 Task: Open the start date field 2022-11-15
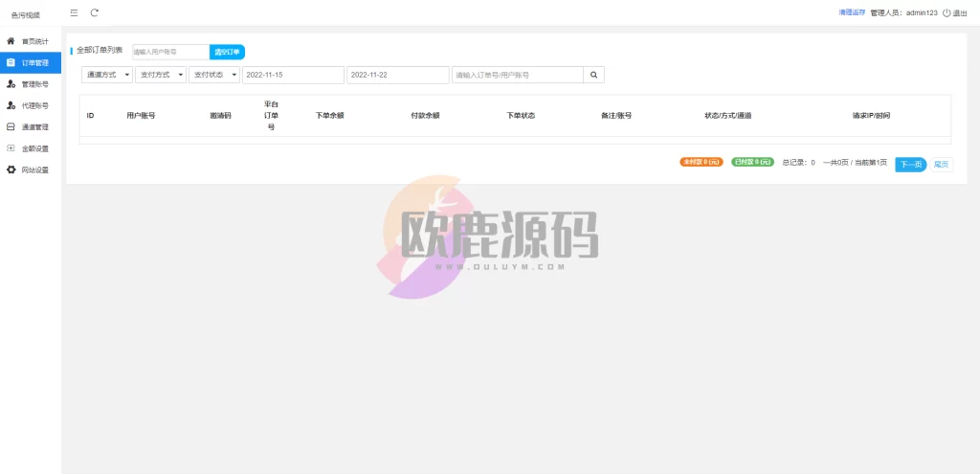[x=293, y=75]
